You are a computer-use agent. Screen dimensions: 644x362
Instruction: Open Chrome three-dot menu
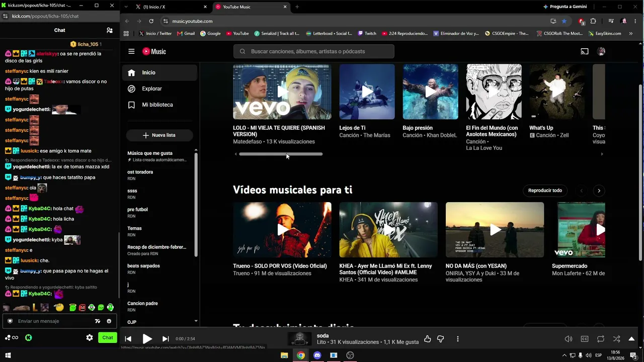(636, 21)
